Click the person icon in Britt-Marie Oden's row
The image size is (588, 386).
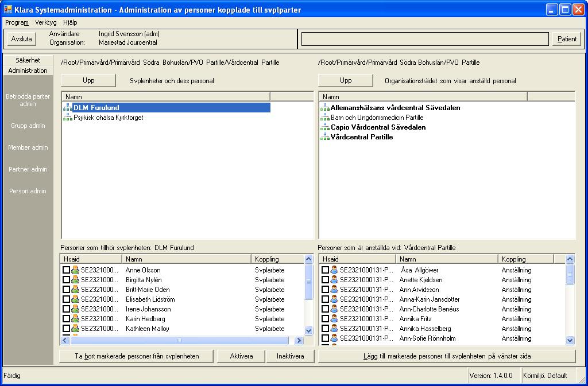(75, 290)
